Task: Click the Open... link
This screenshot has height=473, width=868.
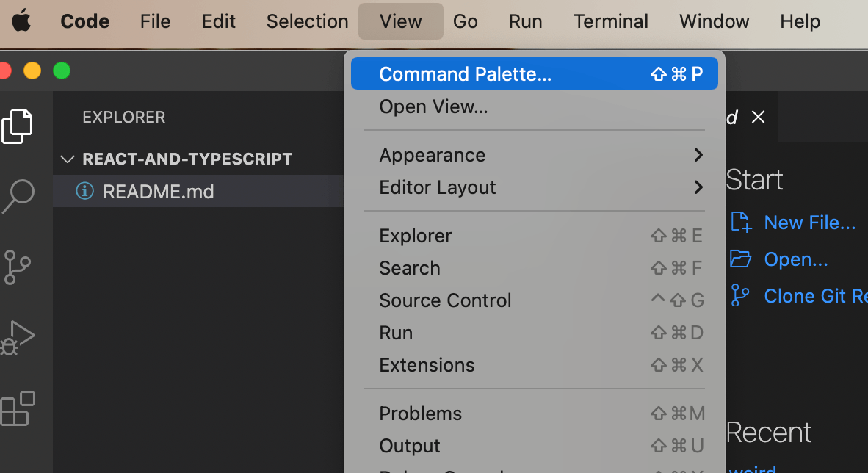Action: click(x=796, y=259)
